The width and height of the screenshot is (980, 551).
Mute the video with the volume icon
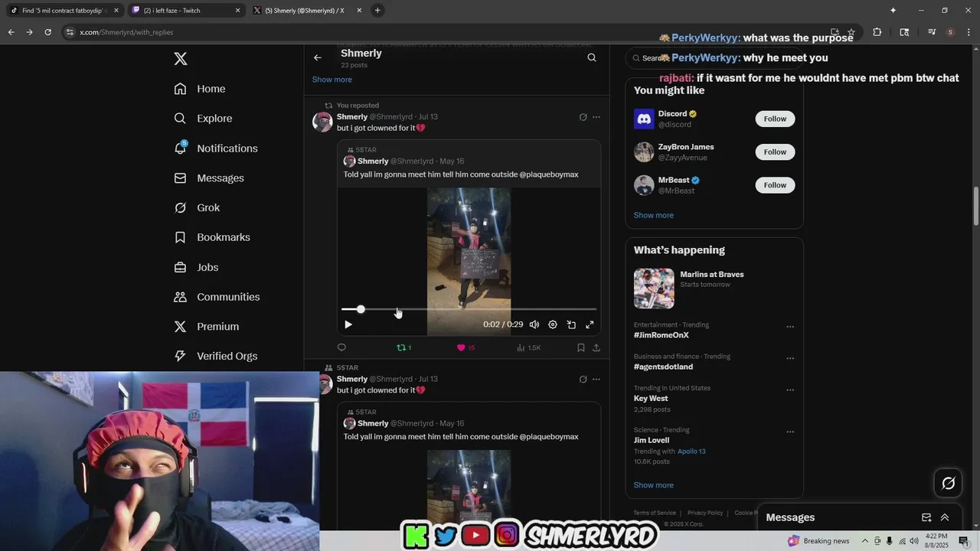[534, 324]
